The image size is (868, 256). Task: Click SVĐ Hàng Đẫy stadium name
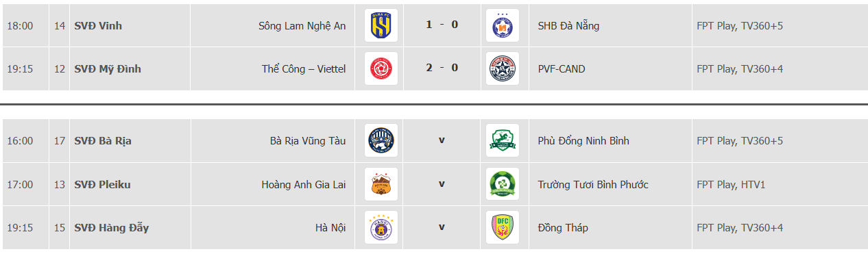(x=111, y=228)
